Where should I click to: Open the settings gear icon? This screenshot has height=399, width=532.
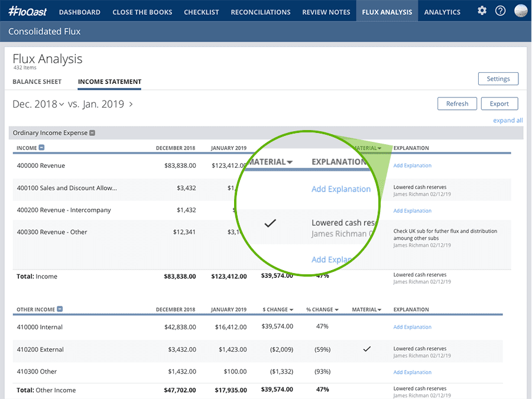coord(482,11)
